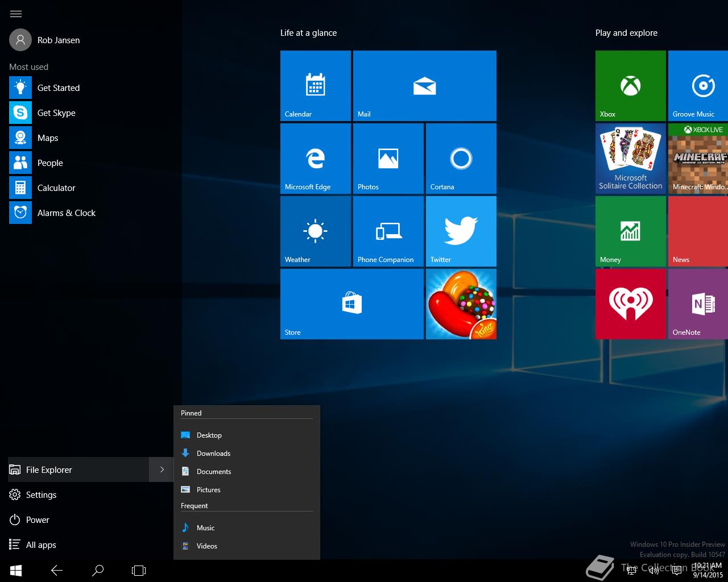
Task: Open pinned Desktop folder
Action: (247, 435)
